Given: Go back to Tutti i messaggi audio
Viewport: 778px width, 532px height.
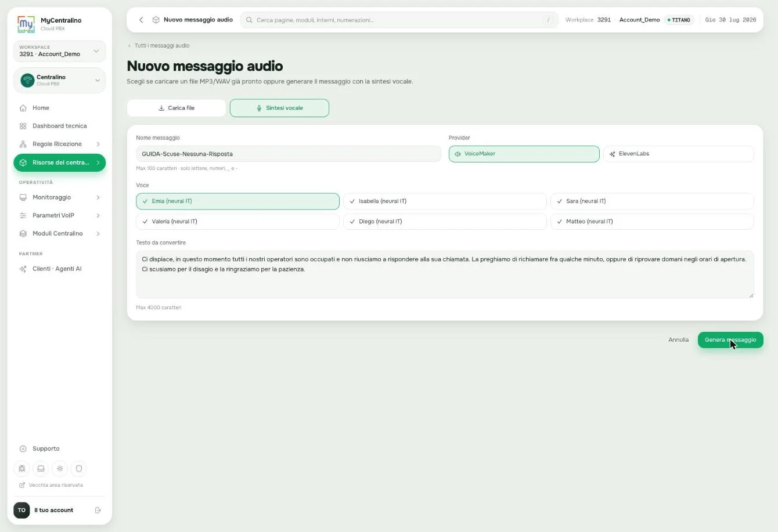Looking at the screenshot, I should pyautogui.click(x=159, y=45).
